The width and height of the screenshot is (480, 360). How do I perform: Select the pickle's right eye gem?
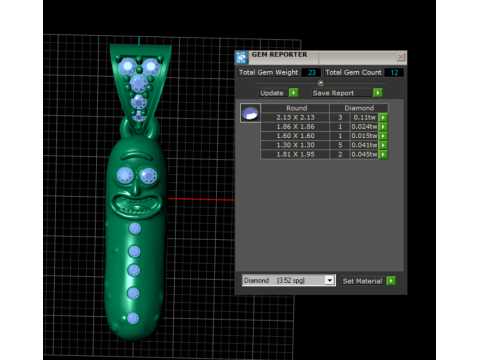[x=148, y=175]
